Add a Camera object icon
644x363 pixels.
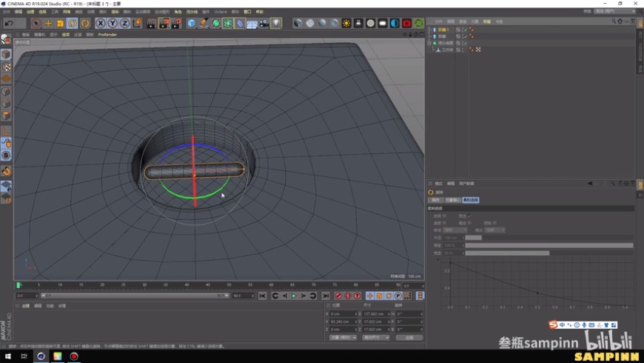264,24
